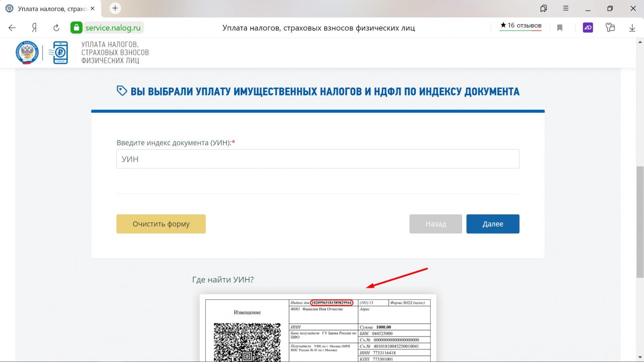Click the service.nalog.ru address text
This screenshot has width=644, height=362.
coord(113,28)
